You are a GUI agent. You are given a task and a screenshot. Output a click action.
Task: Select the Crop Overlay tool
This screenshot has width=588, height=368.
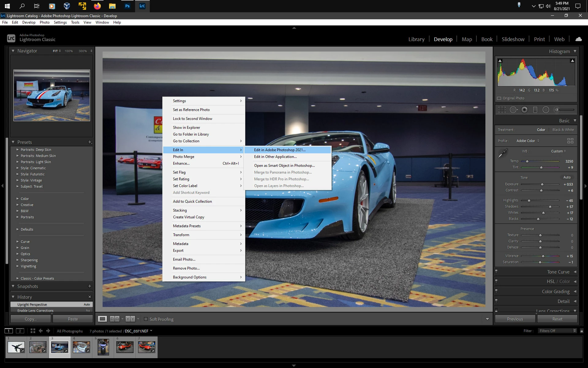click(x=502, y=110)
